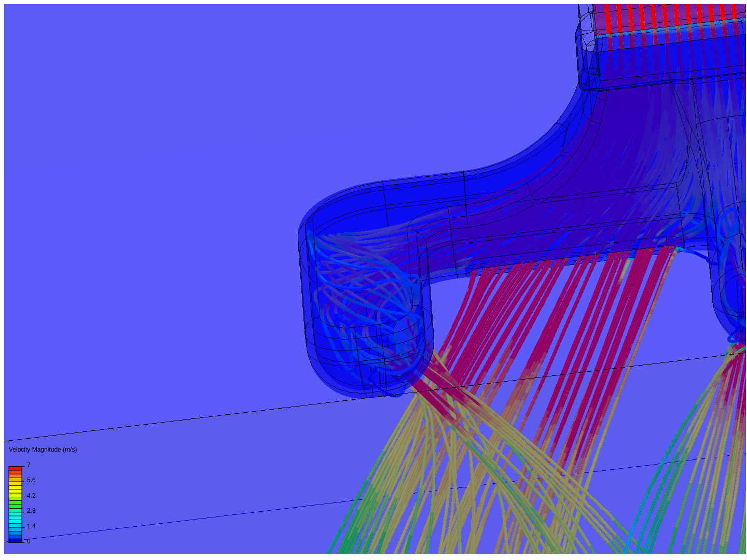Pick the red top band of the velocity color bar
The height and width of the screenshot is (560, 747).
[x=15, y=468]
